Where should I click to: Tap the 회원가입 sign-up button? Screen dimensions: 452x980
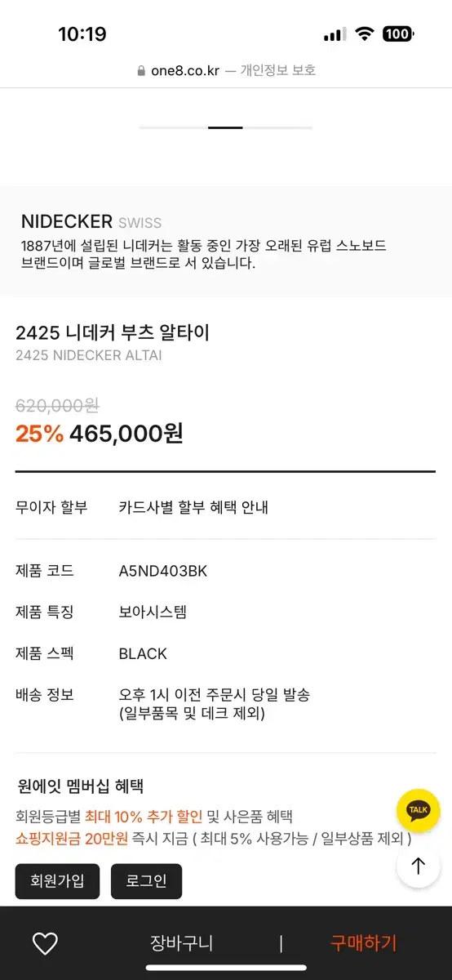coord(57,881)
